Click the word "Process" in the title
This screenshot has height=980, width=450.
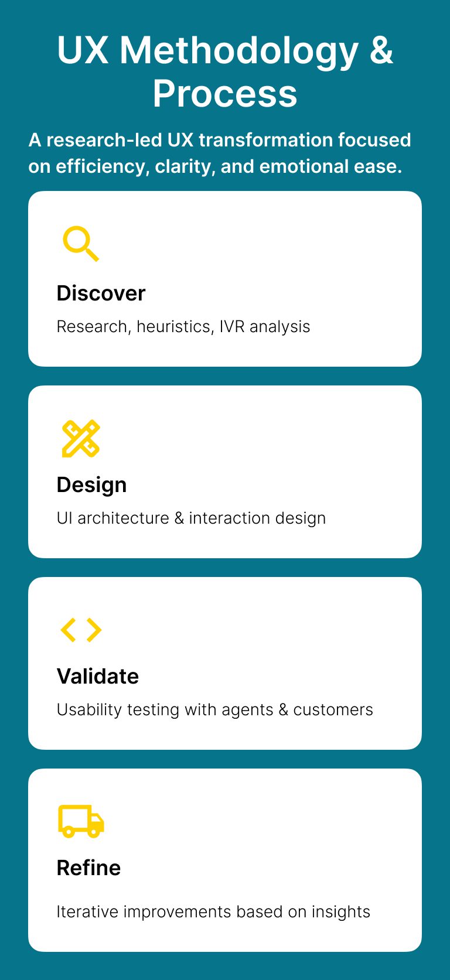(225, 94)
